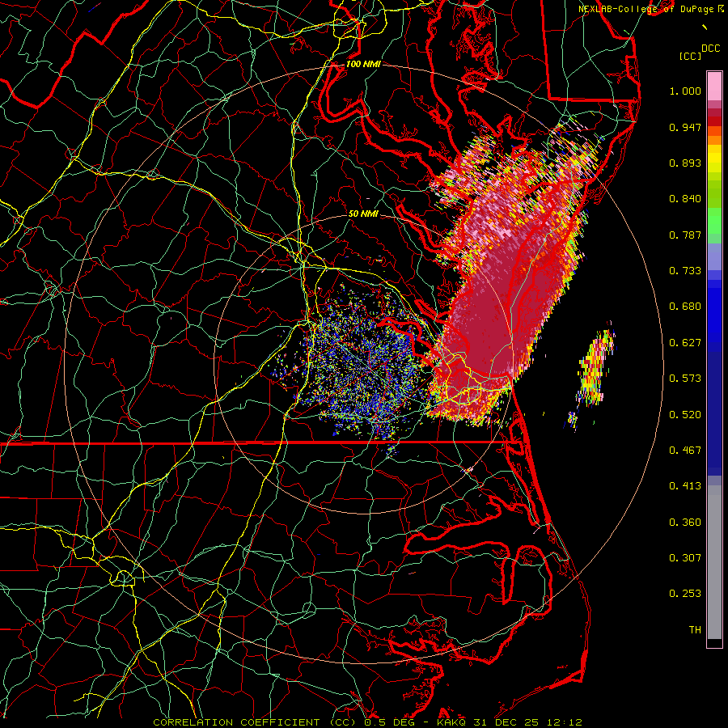Select the 0.787 scale value
Image resolution: width=728 pixels, height=728 pixels.
685,235
